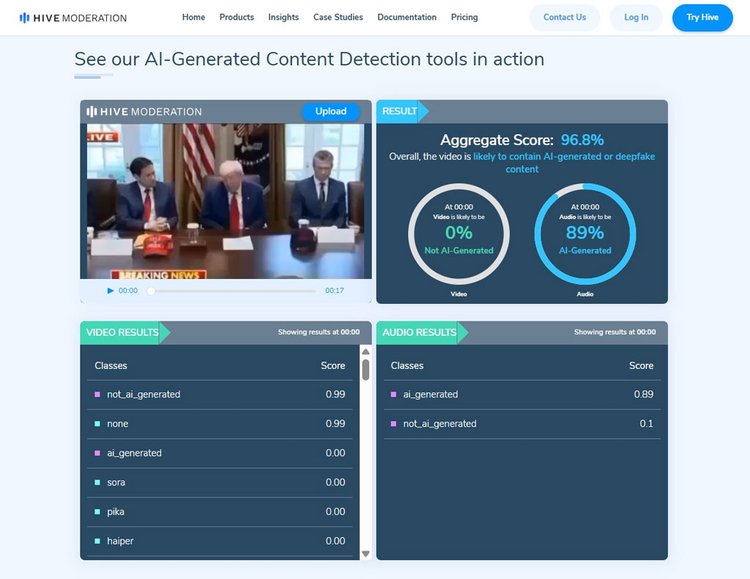
Task: Click the video preview thumbnail
Action: pos(226,201)
